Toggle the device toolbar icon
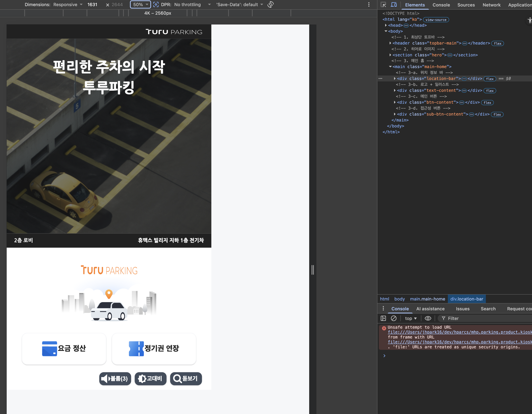Viewport: 532px width, 414px height. coord(394,5)
